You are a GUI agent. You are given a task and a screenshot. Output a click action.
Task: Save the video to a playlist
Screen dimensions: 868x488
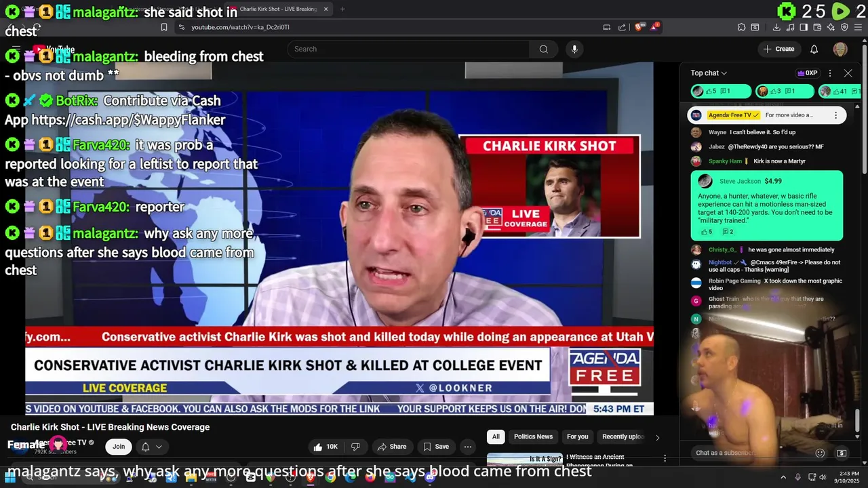436,447
